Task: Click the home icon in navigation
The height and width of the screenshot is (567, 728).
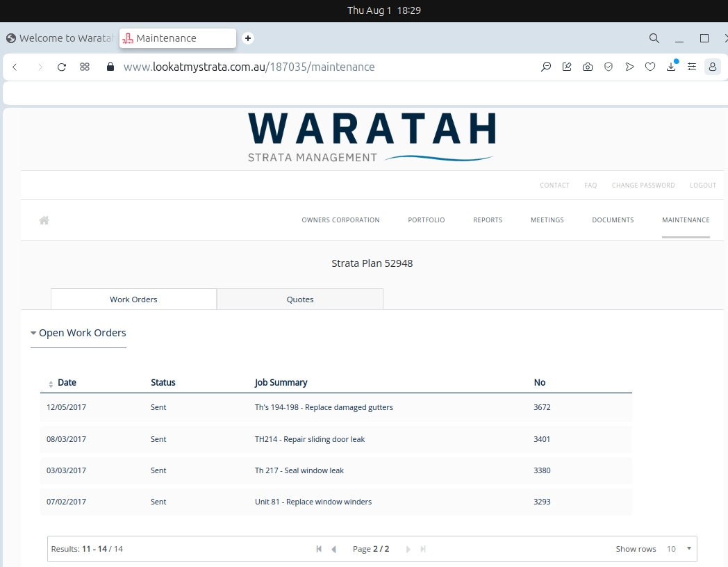Action: [x=44, y=220]
